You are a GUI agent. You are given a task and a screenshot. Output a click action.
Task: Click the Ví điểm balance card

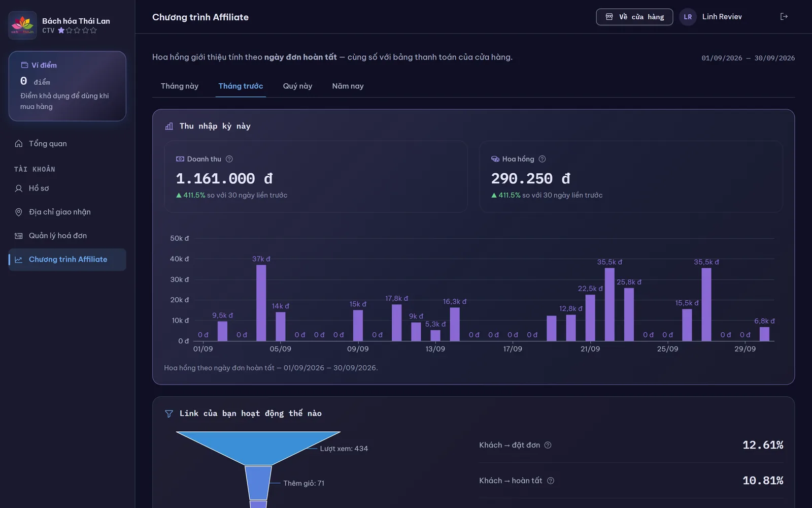[x=67, y=86]
